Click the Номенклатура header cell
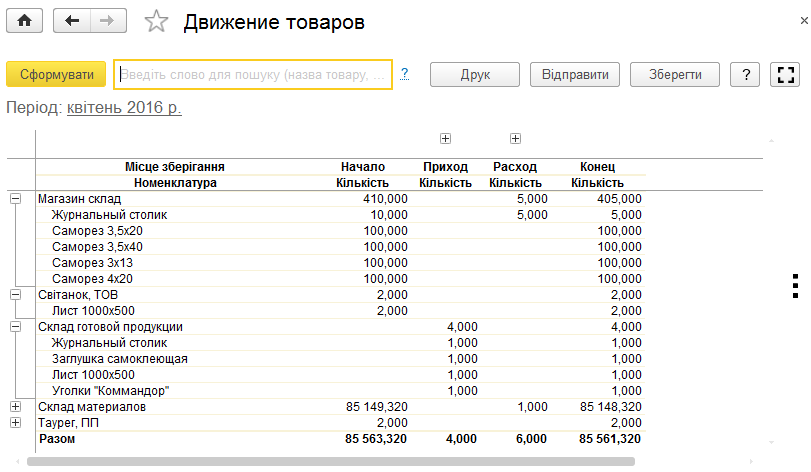The width and height of the screenshot is (811, 472). (175, 183)
